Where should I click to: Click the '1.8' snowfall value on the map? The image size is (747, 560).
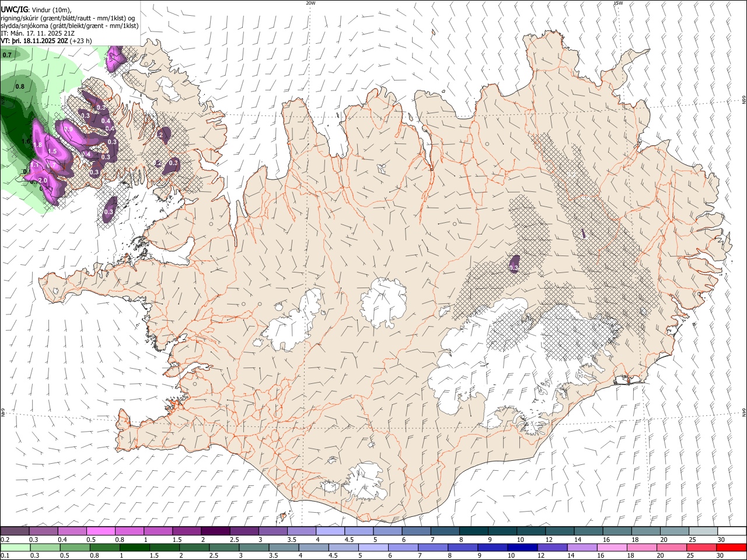pyautogui.click(x=37, y=145)
